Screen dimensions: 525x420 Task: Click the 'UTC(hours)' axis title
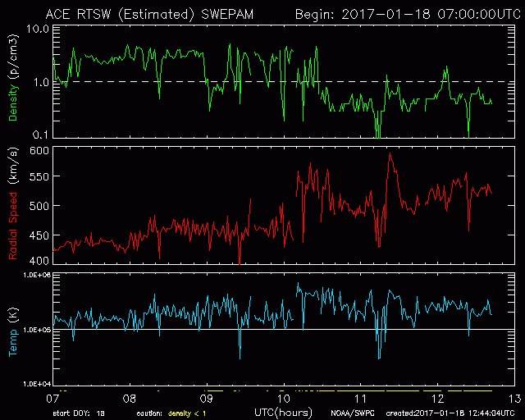tap(283, 413)
